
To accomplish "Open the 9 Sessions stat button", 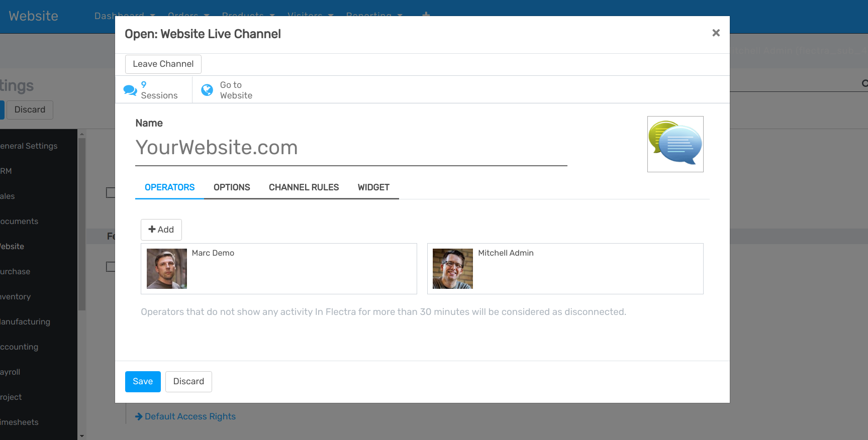I will click(154, 90).
